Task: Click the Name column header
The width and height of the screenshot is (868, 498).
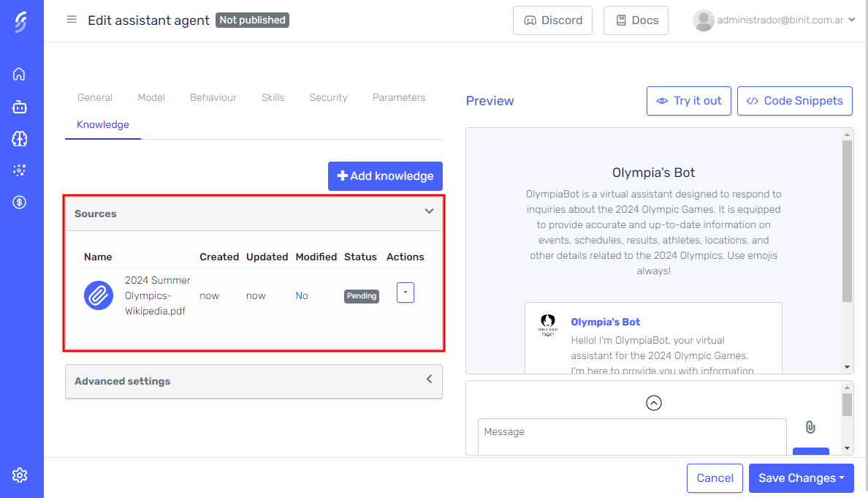Action: (98, 257)
